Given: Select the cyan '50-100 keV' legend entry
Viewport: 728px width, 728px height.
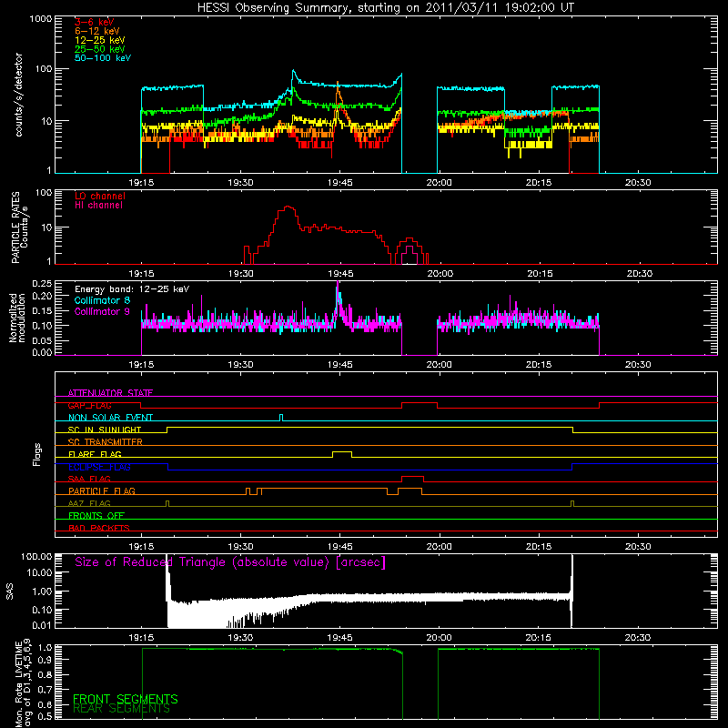Looking at the screenshot, I should 102,57.
